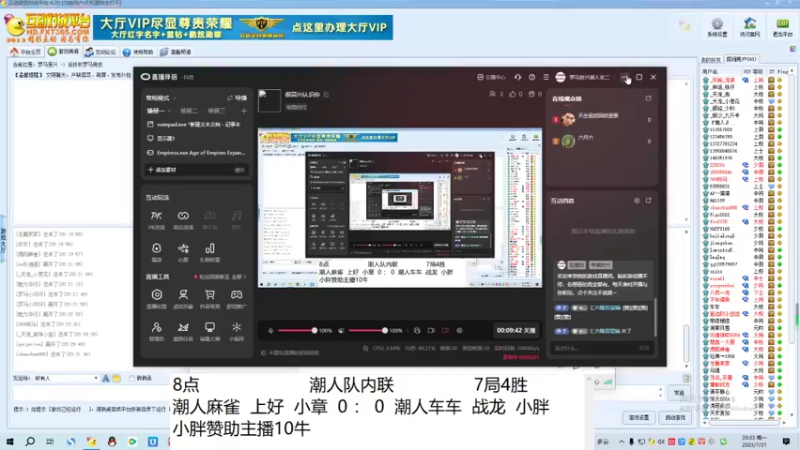Mute the microphone in the live control bar
The image size is (800, 450).
pyautogui.click(x=271, y=331)
